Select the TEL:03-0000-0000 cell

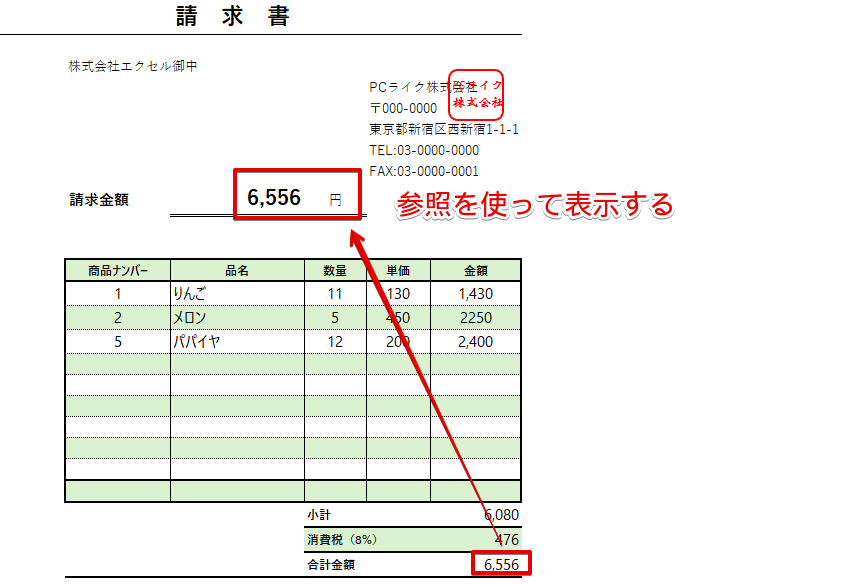click(424, 151)
